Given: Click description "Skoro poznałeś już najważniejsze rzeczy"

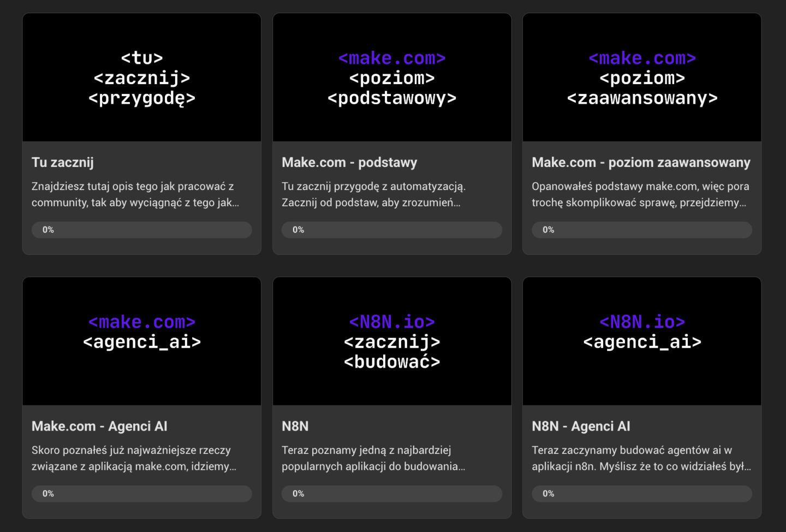Looking at the screenshot, I should click(x=131, y=451).
